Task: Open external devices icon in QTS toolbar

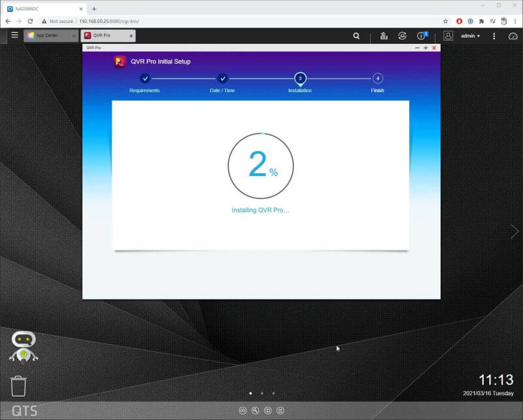Action: (402, 36)
